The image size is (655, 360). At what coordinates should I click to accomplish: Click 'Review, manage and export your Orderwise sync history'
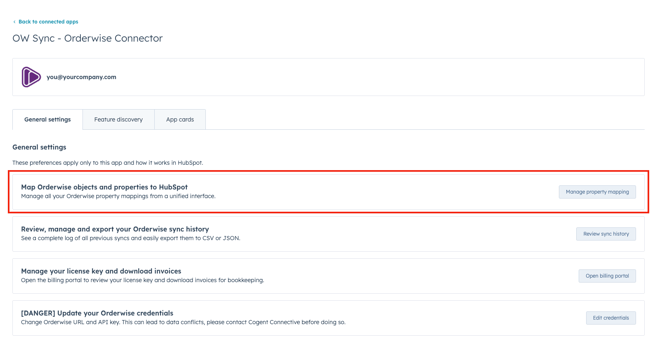click(115, 229)
